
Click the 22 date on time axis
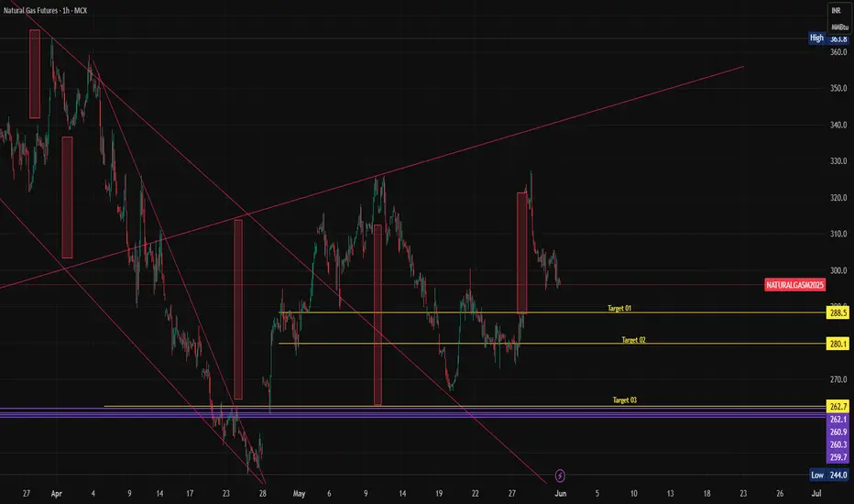[x=475, y=494]
